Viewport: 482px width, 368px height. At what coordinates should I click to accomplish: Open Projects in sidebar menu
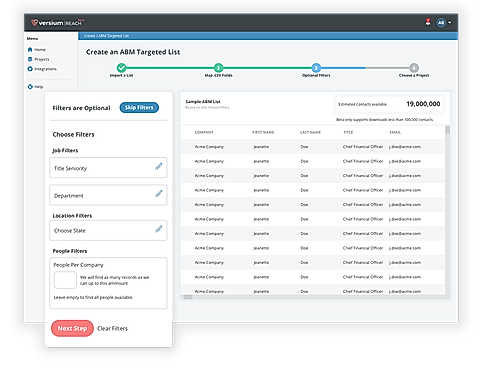(42, 59)
